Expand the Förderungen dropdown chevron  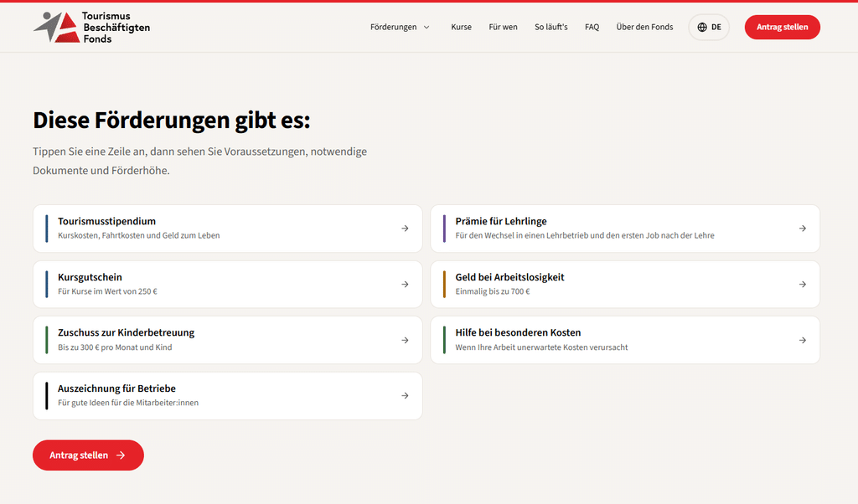pos(426,28)
